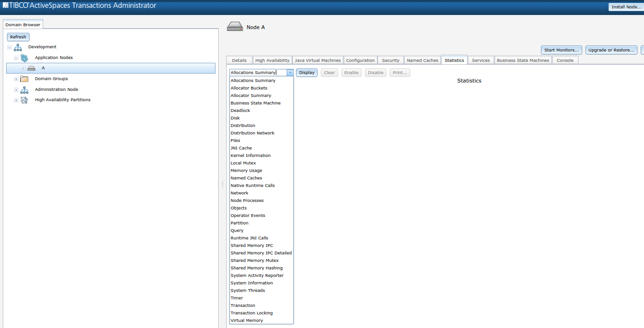Collapse the Development tree node
Image resolution: width=644 pixels, height=328 pixels.
[x=9, y=47]
